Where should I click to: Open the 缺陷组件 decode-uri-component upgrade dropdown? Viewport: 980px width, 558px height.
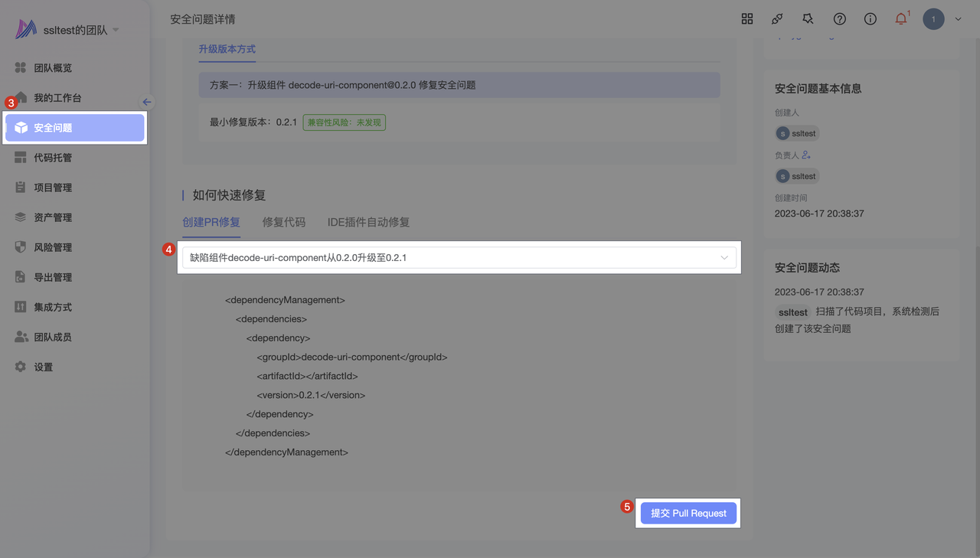point(459,258)
